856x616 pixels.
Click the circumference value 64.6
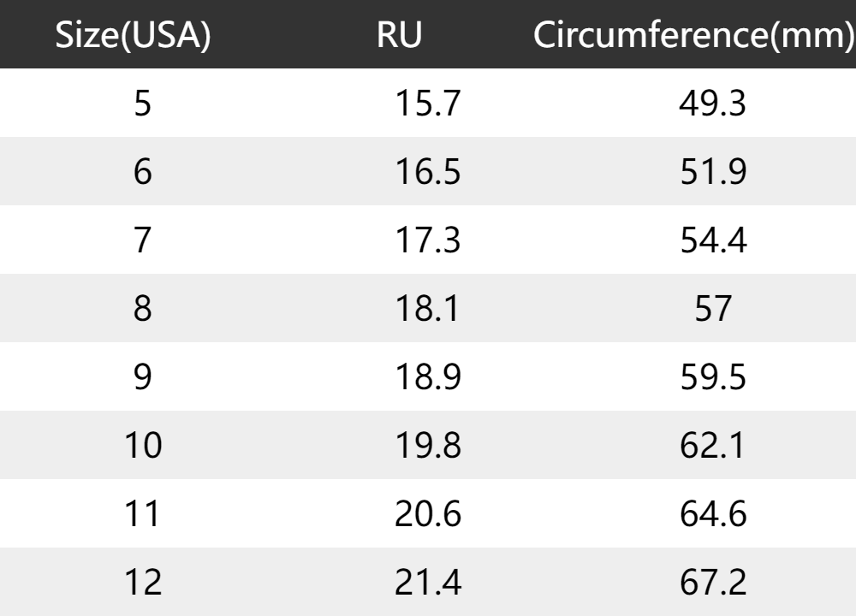(713, 514)
